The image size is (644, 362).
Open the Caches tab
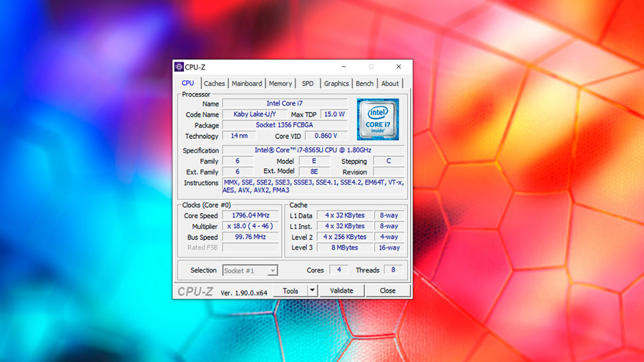(x=215, y=83)
